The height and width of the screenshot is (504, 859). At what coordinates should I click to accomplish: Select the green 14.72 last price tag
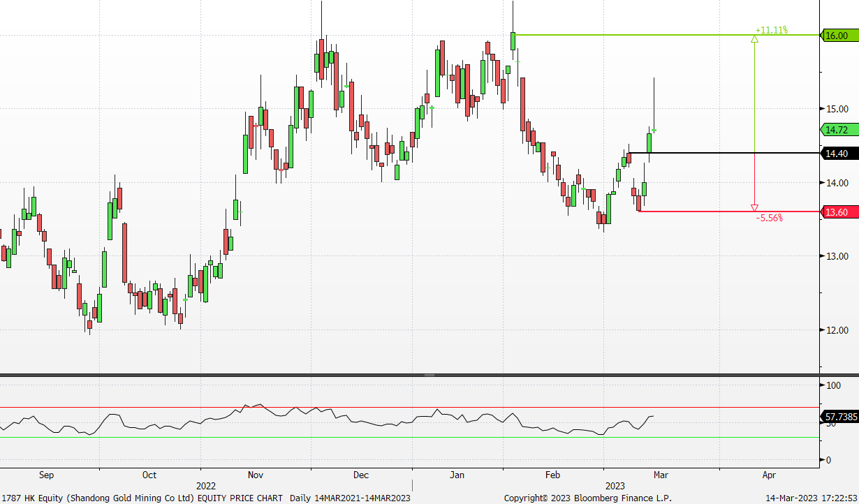tap(839, 130)
